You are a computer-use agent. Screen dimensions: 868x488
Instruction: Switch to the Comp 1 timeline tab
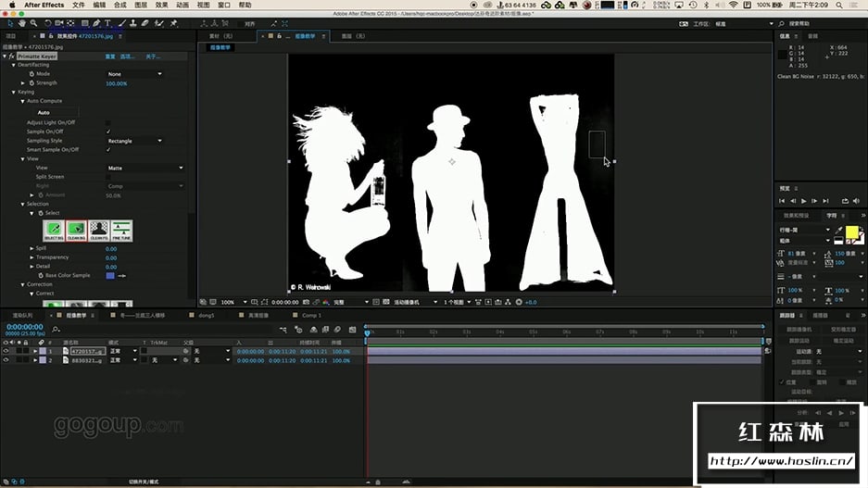pyautogui.click(x=311, y=316)
